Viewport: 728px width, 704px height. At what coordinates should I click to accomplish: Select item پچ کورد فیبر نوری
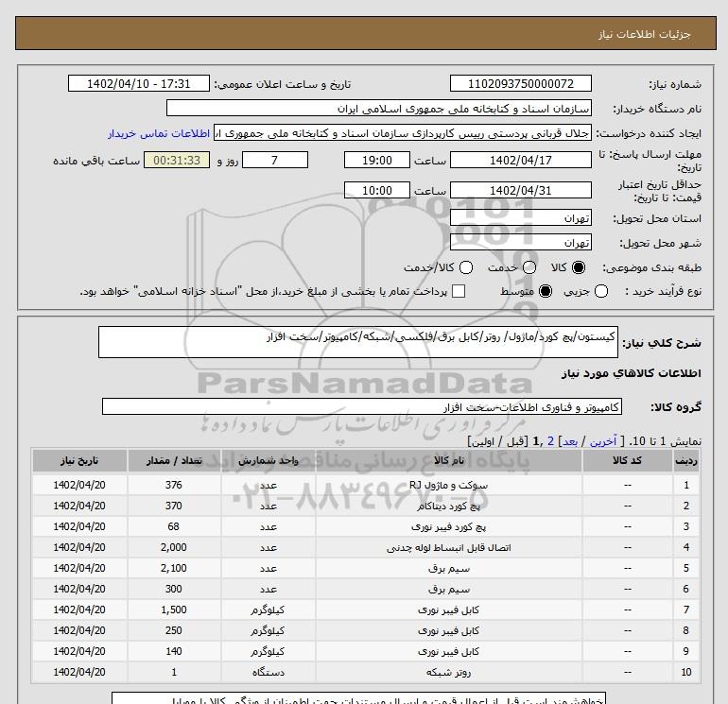pos(448,527)
